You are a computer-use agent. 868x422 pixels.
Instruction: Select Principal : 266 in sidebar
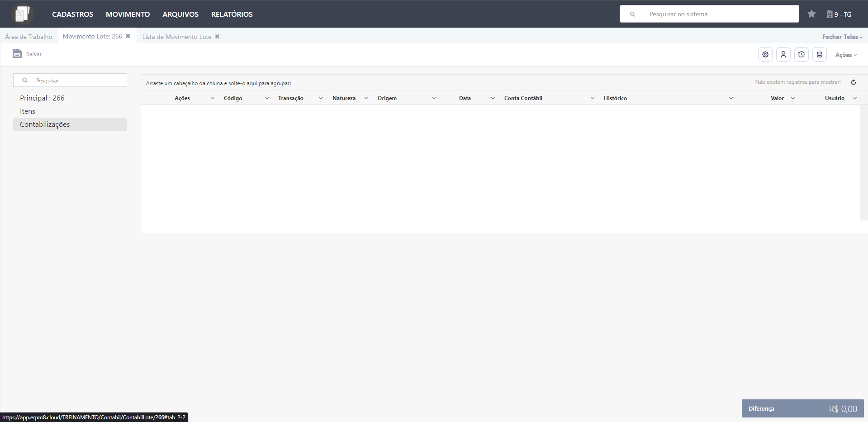pyautogui.click(x=70, y=98)
